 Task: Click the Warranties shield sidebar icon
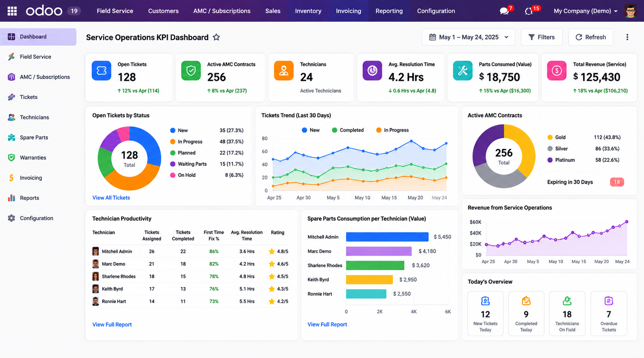11,157
